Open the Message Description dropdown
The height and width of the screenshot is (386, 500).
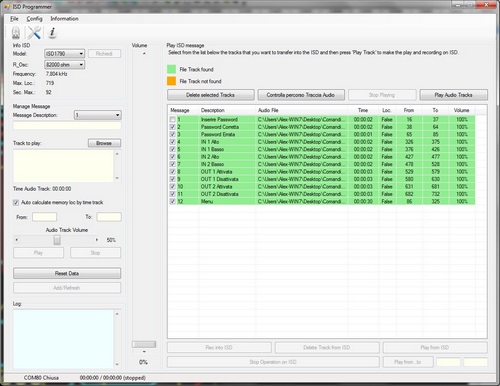pyautogui.click(x=97, y=115)
